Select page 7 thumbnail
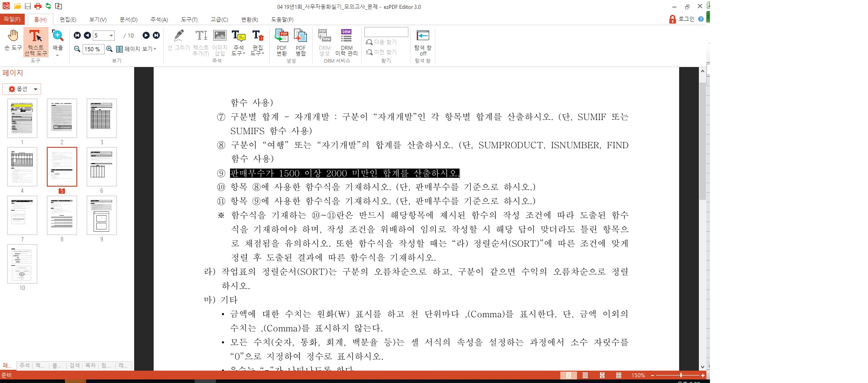 [22, 215]
